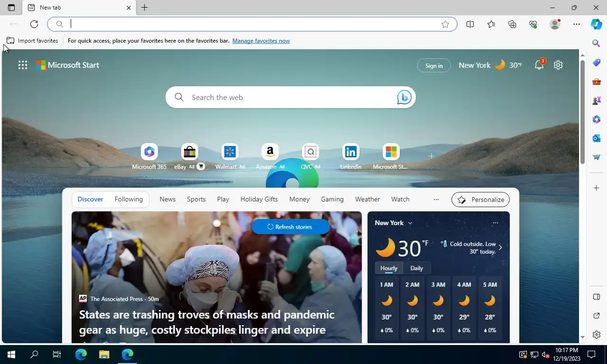Open the Collections icon
The image size is (607, 364).
pyautogui.click(x=512, y=24)
